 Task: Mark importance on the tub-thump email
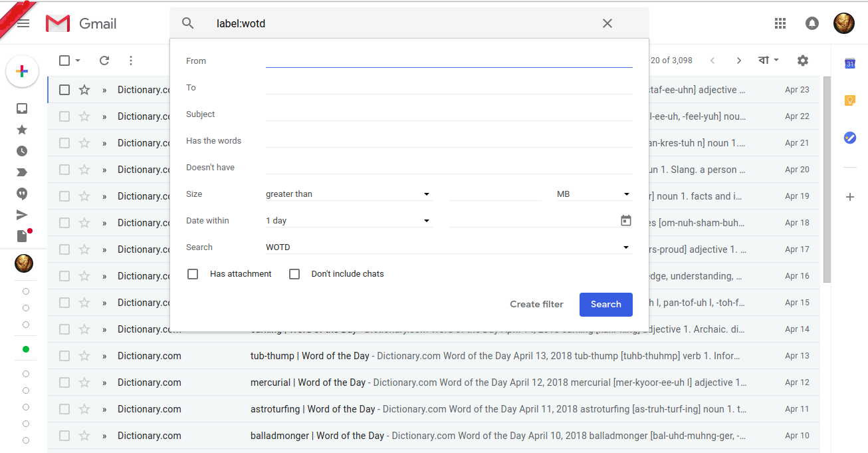point(104,356)
